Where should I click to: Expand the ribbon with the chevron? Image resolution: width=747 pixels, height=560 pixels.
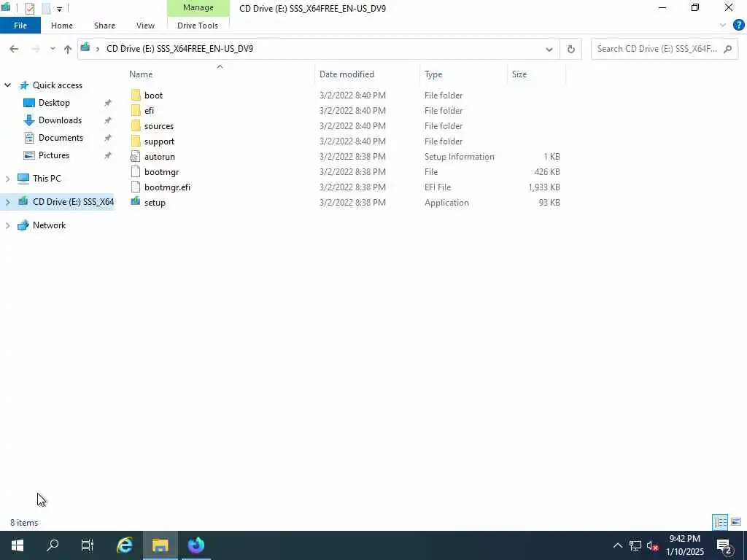(x=723, y=26)
